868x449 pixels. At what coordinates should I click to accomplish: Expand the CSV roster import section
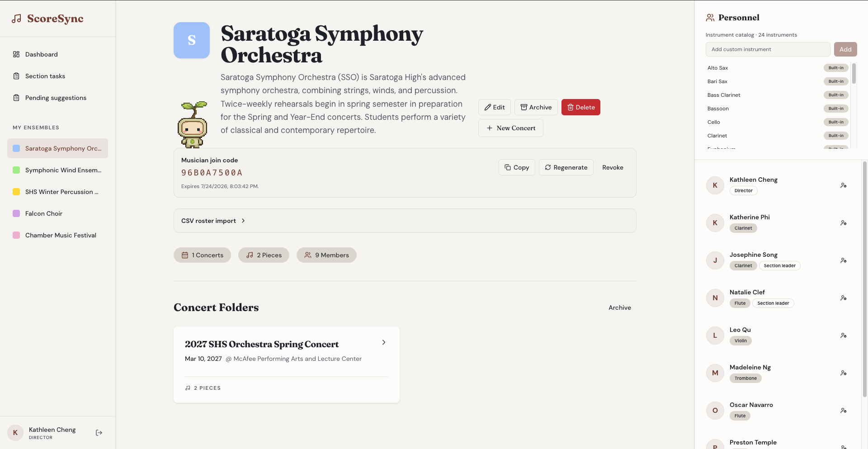coord(405,221)
